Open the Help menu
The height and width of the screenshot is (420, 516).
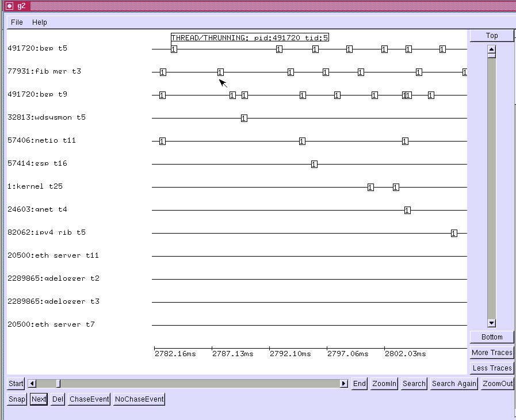point(40,22)
